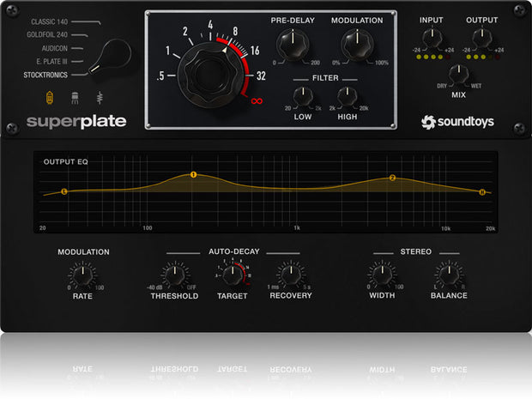Click the Output gain knob

point(482,38)
